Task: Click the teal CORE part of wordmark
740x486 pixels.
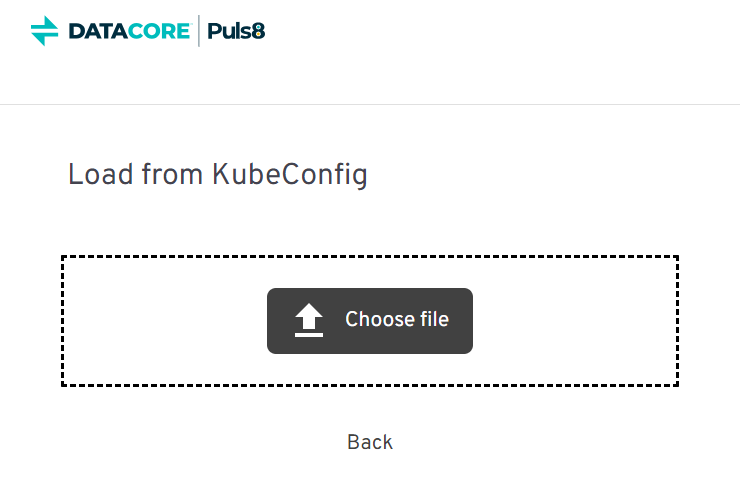Action: (158, 31)
